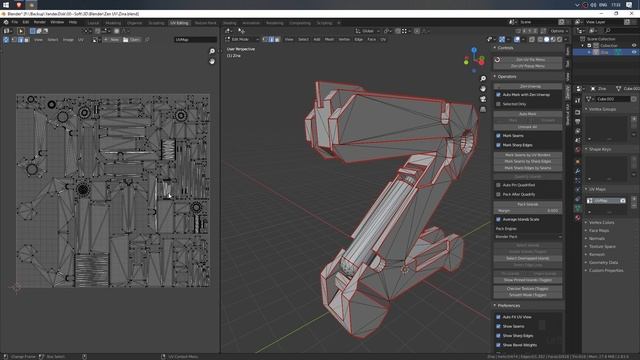640x360 pixels.
Task: Expand the Texture Space section
Action: (602, 247)
